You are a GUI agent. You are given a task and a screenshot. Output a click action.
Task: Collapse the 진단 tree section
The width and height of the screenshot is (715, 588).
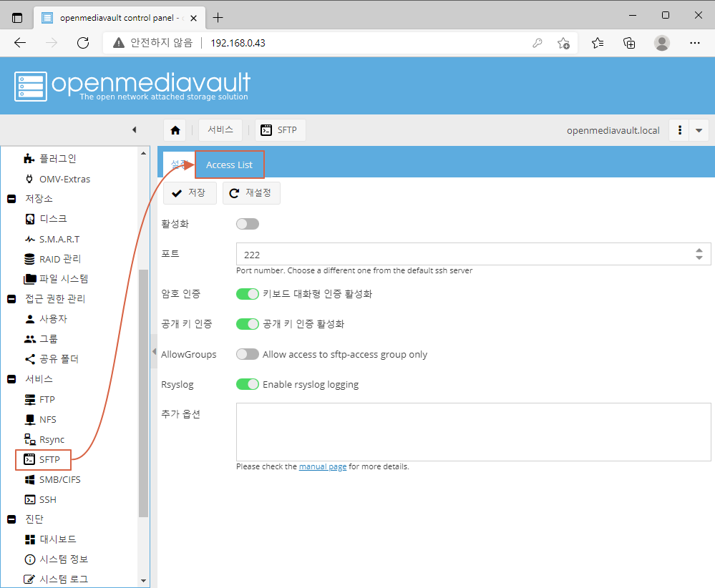[x=12, y=519]
